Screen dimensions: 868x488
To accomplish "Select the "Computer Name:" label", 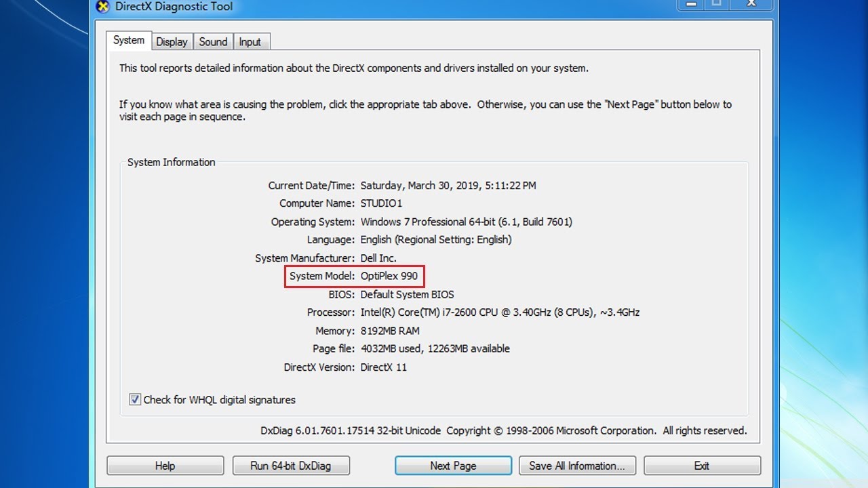I will [x=317, y=203].
